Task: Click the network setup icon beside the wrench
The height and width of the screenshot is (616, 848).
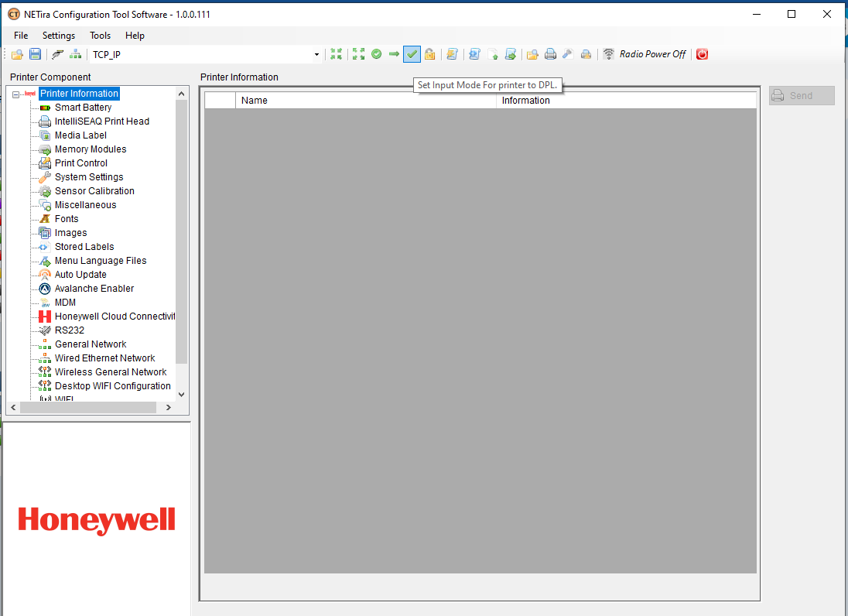Action: (75, 54)
